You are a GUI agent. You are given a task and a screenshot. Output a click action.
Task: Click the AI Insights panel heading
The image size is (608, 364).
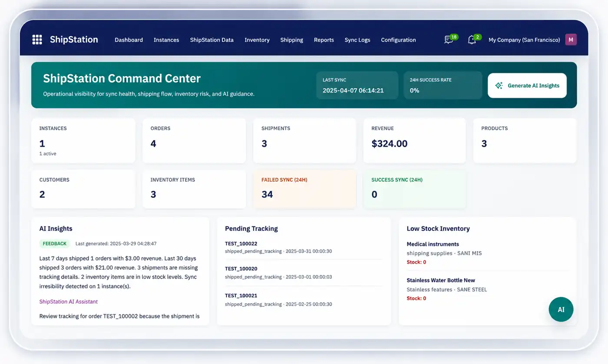tap(56, 229)
